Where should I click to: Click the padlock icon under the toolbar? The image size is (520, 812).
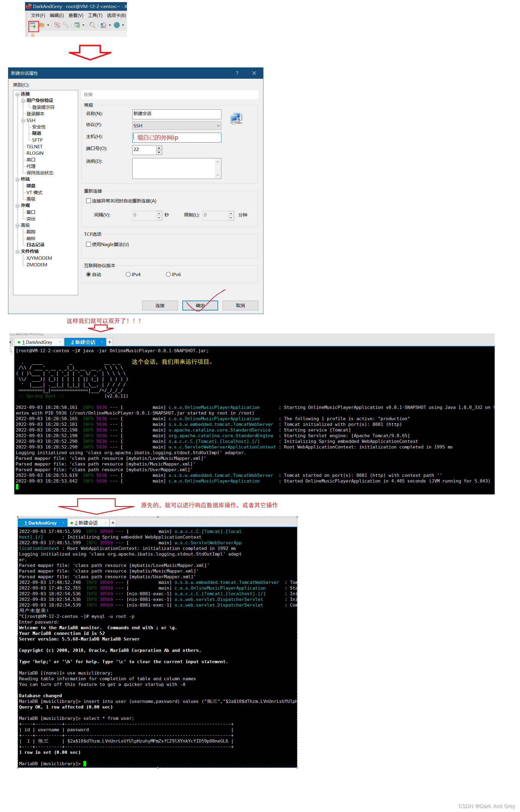tap(33, 35)
